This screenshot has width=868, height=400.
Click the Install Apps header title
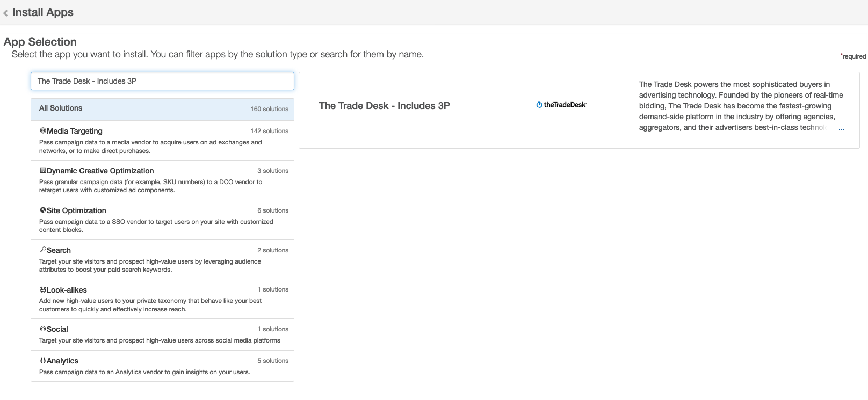43,12
